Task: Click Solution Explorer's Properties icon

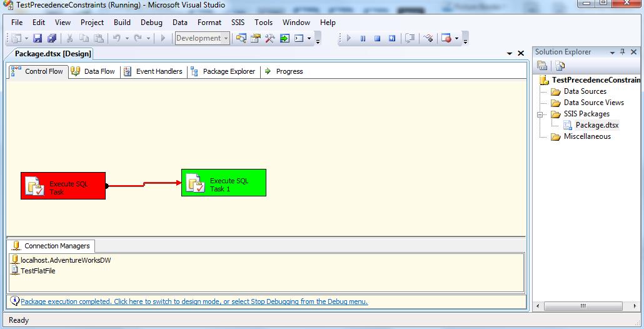Action: coord(542,66)
